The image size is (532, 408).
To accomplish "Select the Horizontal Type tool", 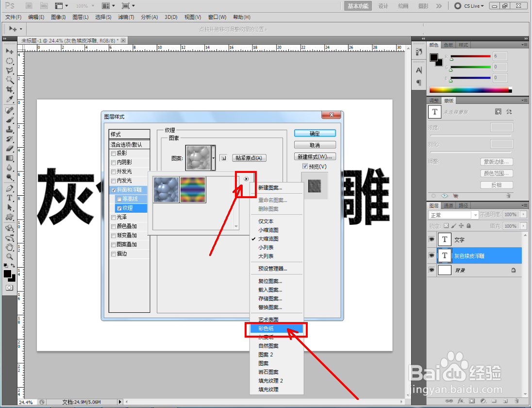I will 10,198.
